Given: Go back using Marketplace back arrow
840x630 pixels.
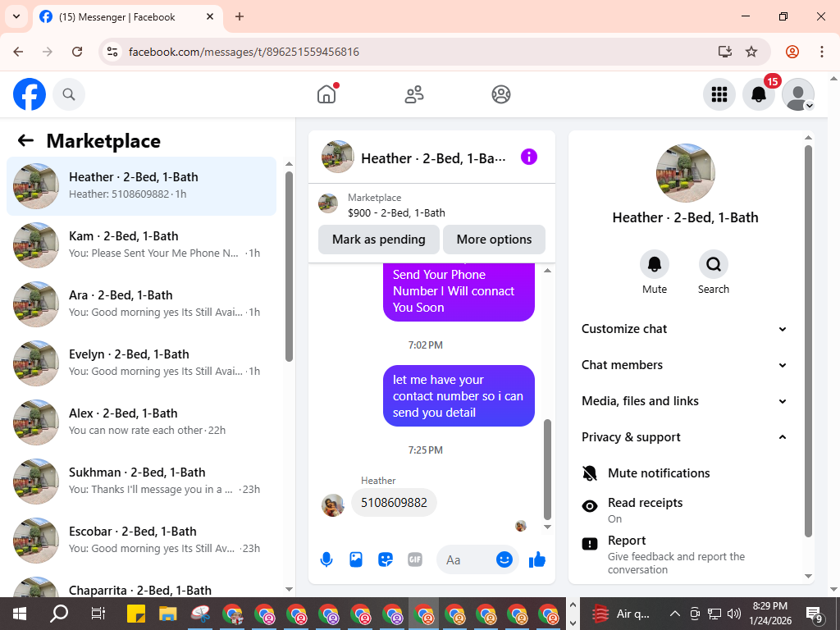Looking at the screenshot, I should coord(25,141).
